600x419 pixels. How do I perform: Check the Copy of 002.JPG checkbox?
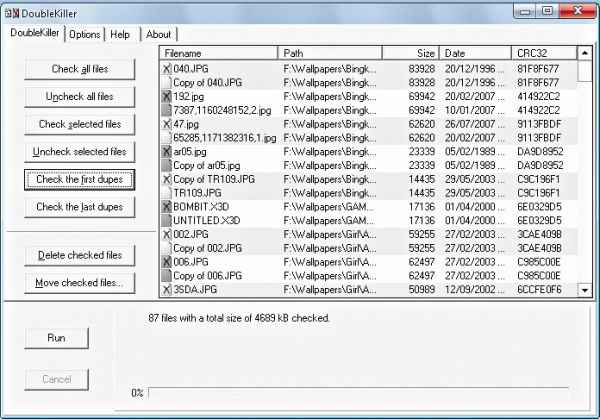[x=166, y=248]
